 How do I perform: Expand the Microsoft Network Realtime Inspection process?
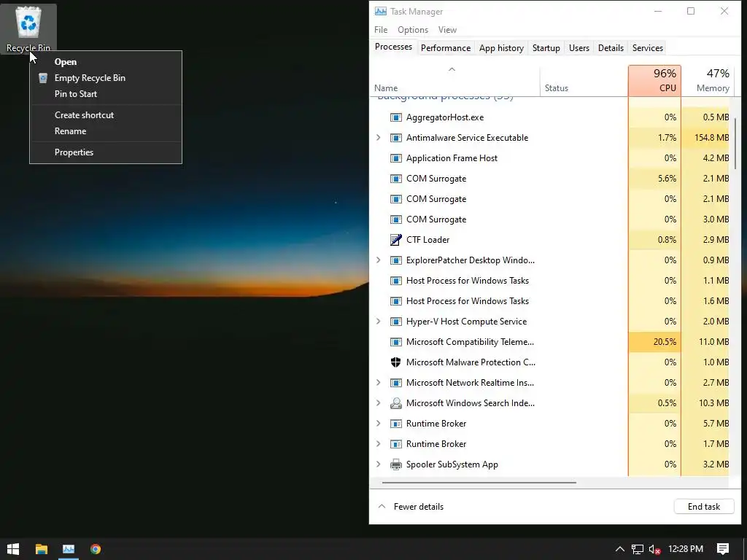tap(379, 382)
